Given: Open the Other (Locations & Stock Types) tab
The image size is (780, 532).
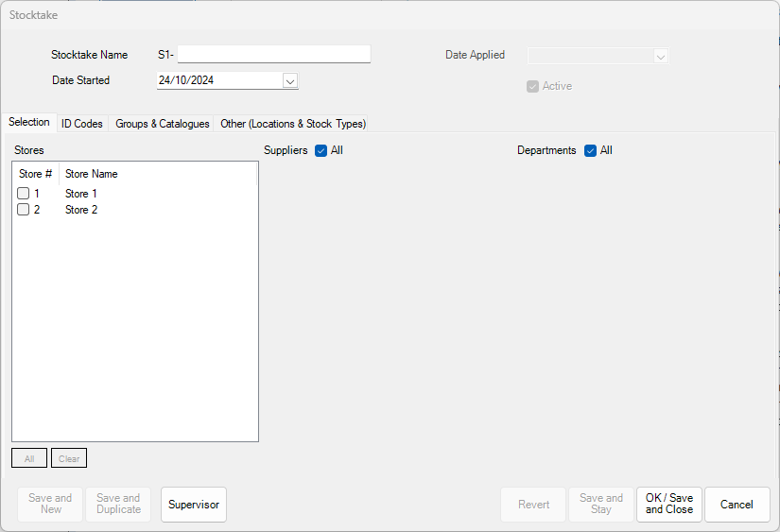Looking at the screenshot, I should 293,124.
